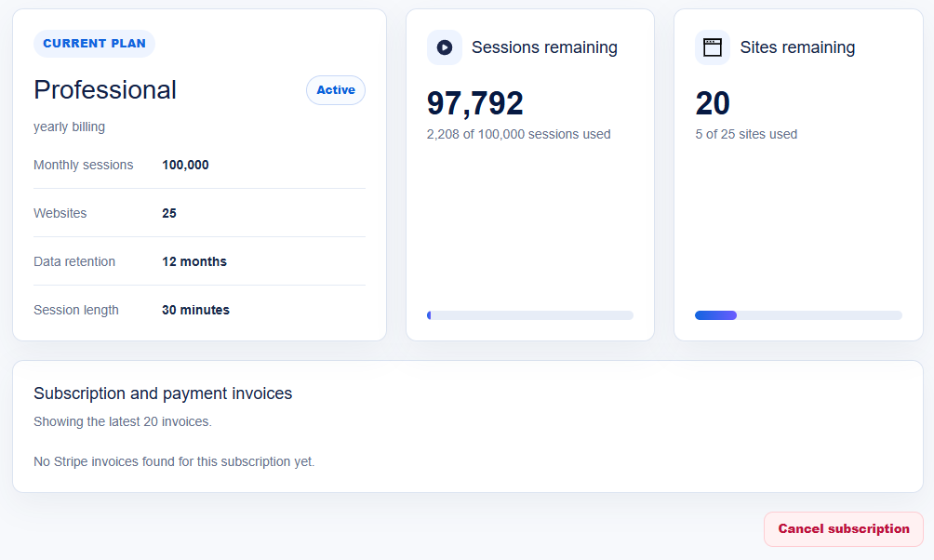The image size is (934, 560).
Task: Select the Professional plan title
Action: pyautogui.click(x=105, y=90)
